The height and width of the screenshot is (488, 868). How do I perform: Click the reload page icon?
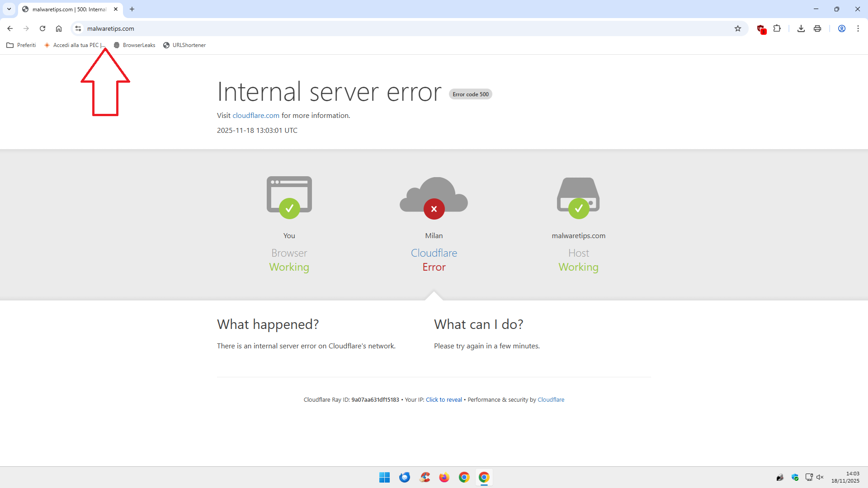pos(42,28)
